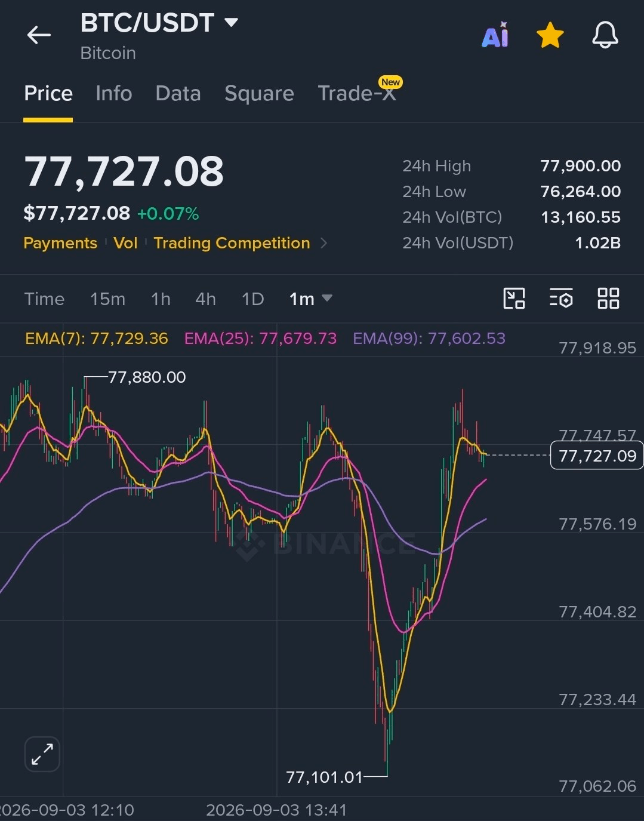
Task: Tap the 77,576.19 axis label
Action: coord(597,524)
